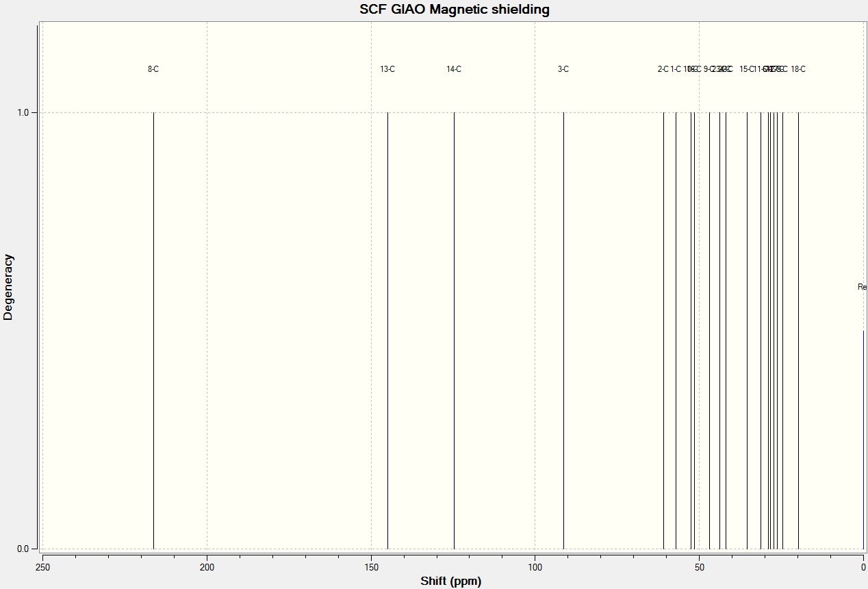Click the 1-C peak label
This screenshot has height=589, width=868.
(x=676, y=69)
